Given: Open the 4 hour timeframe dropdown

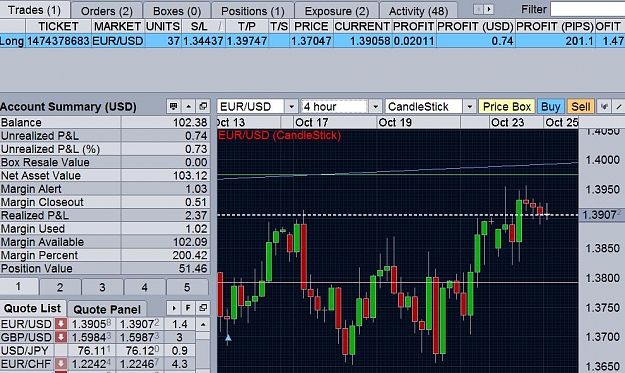Looking at the screenshot, I should (375, 106).
